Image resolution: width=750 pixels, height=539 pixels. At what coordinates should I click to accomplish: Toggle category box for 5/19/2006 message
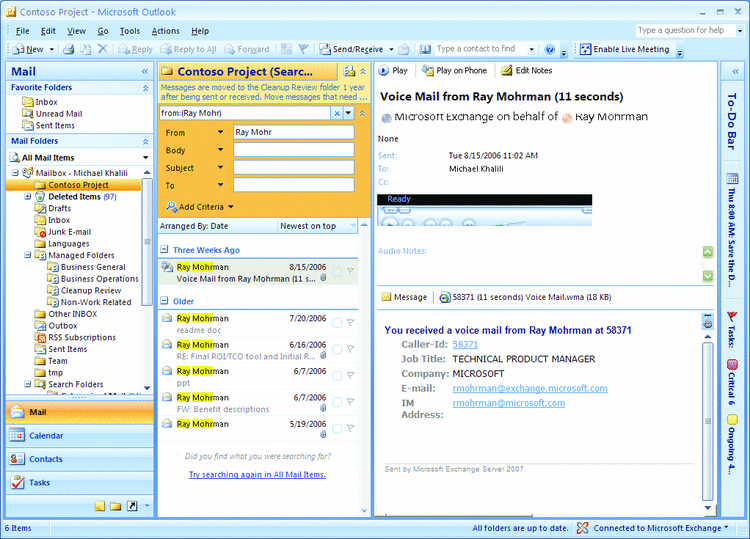click(x=337, y=428)
